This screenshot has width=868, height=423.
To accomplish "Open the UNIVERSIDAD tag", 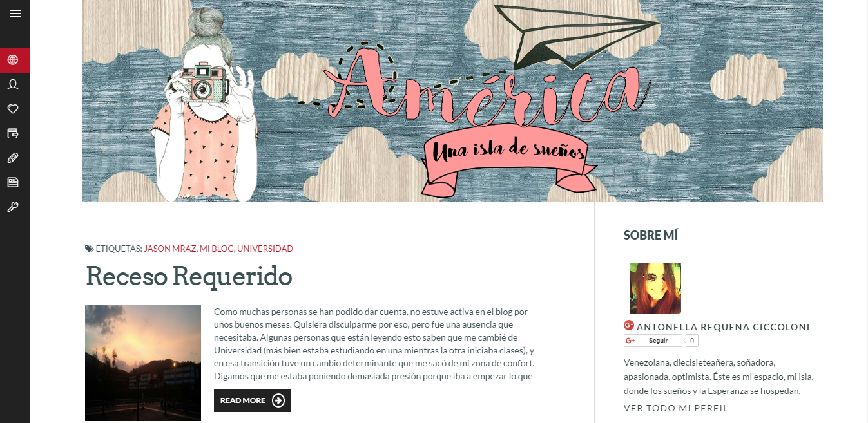I will [x=265, y=249].
